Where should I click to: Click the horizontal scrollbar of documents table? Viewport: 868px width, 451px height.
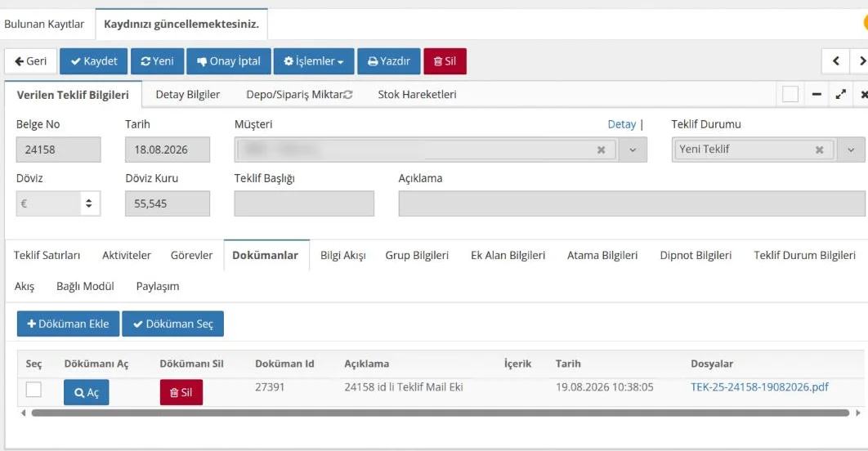(440, 413)
